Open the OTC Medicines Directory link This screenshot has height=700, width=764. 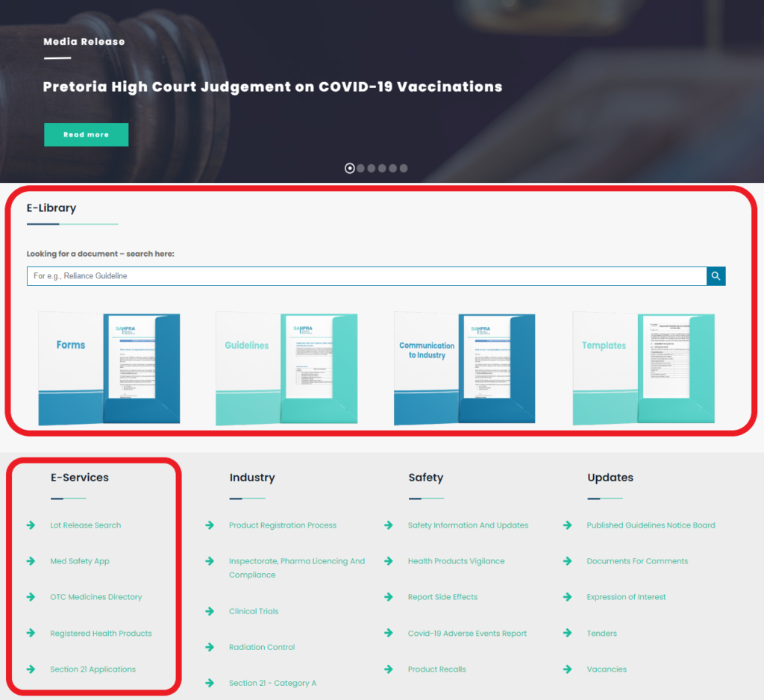click(x=95, y=597)
